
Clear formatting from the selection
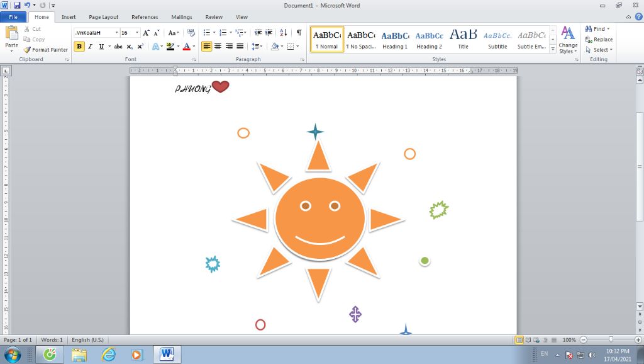(191, 33)
